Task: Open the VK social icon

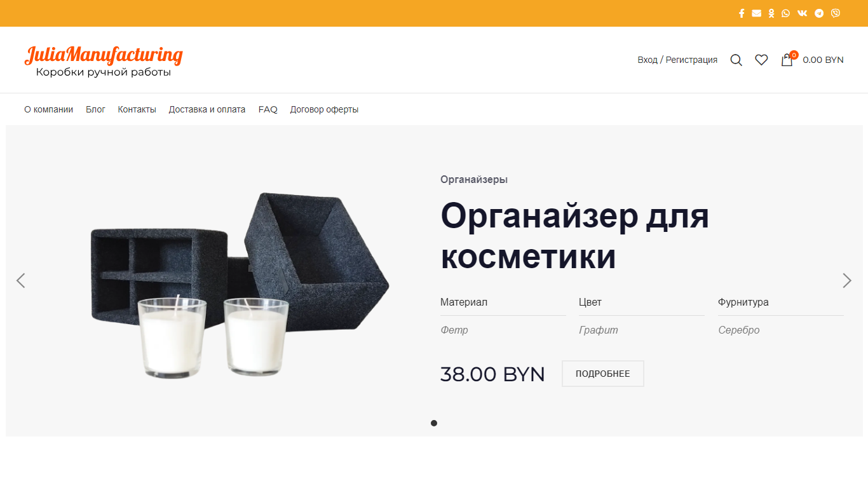Action: pos(803,13)
